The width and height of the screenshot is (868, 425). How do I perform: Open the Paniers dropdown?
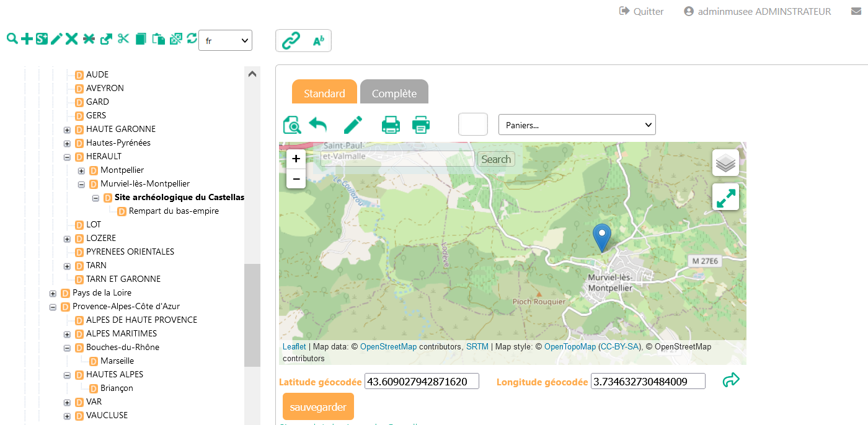(x=577, y=125)
